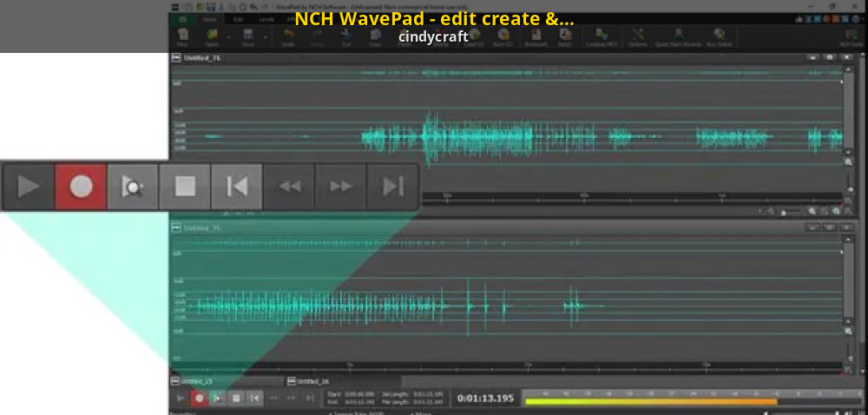Click the vertical zoom icon beside Untitled_16
Screen dimensions: 868x415
click(849, 162)
